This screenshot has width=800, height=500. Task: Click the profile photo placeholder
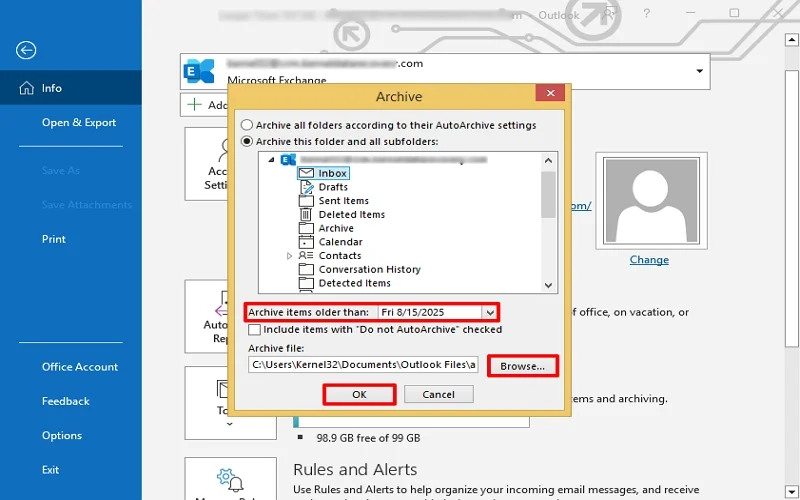pos(651,201)
